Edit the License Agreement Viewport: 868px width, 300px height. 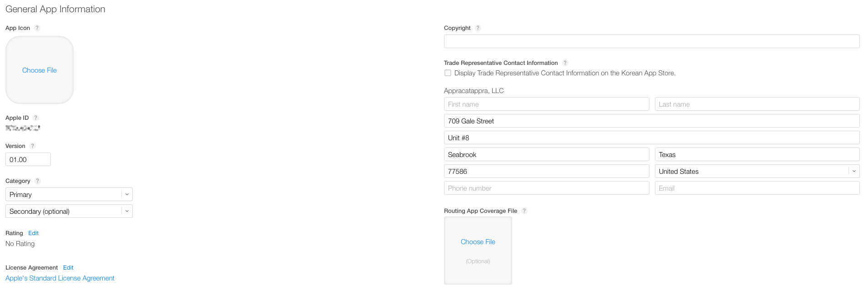coord(68,267)
